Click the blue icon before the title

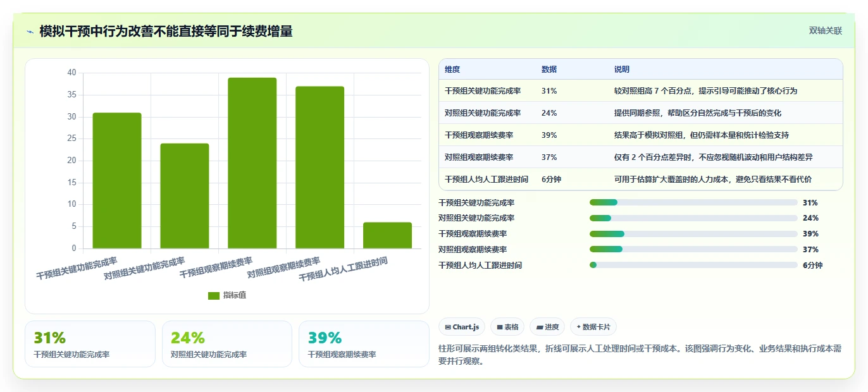[30, 32]
